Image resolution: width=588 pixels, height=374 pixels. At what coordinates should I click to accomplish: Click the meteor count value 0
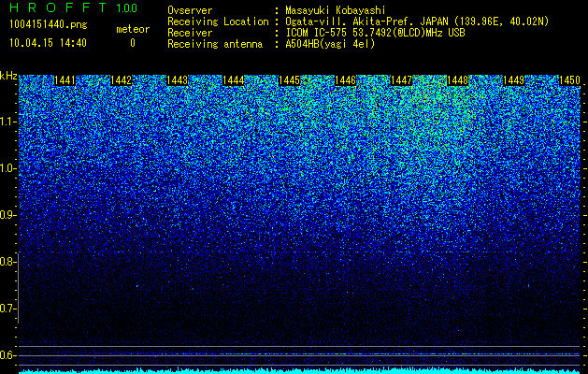point(133,43)
